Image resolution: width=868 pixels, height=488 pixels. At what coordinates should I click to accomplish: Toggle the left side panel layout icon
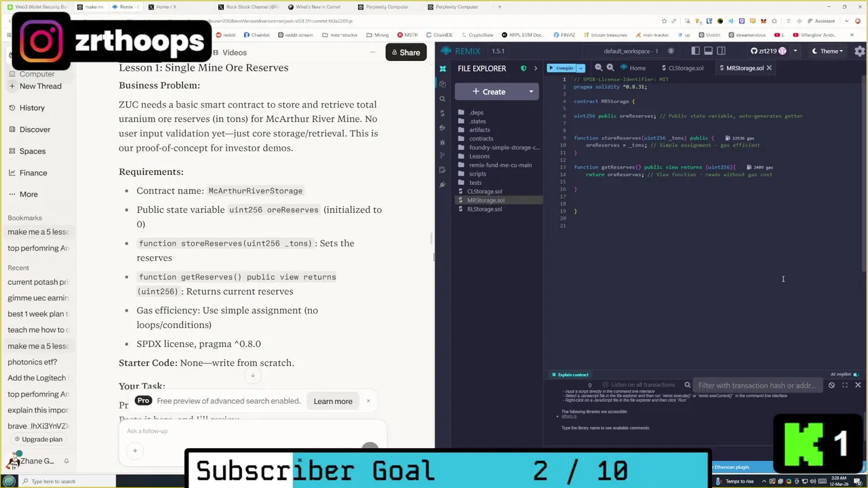point(695,51)
